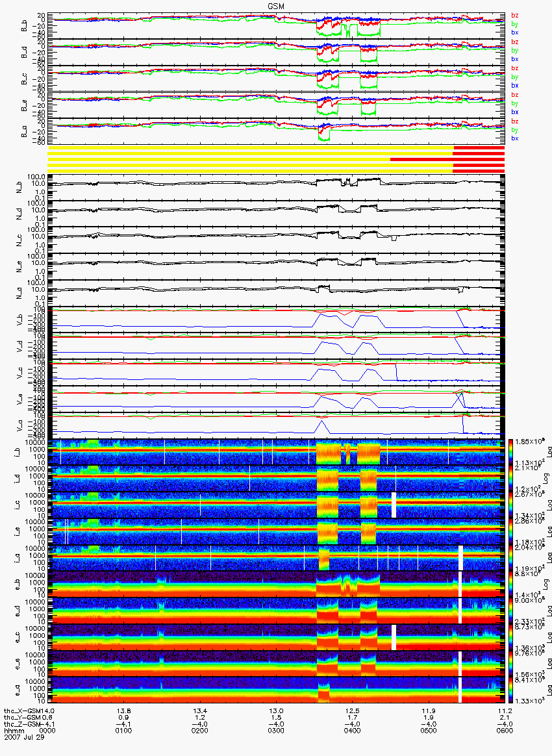Select the B_b panel axis label
Screen dimensions: 552x756
click(24, 26)
